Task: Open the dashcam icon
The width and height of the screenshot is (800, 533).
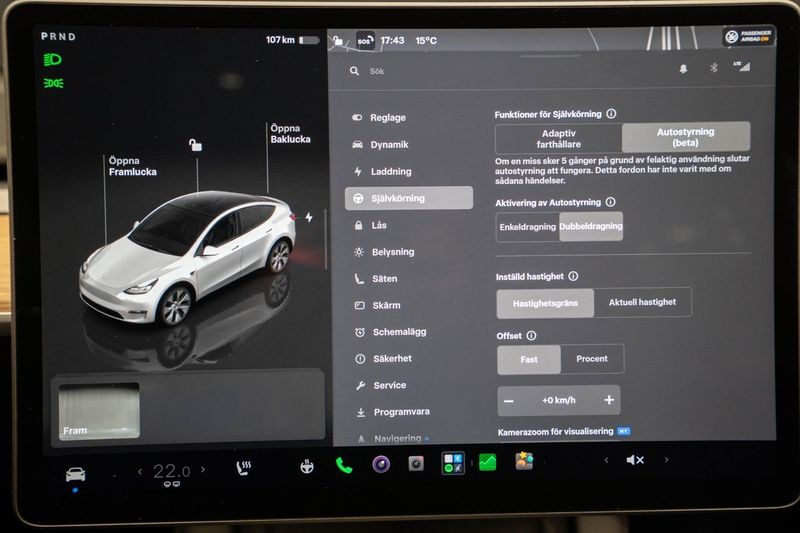Action: 416,463
